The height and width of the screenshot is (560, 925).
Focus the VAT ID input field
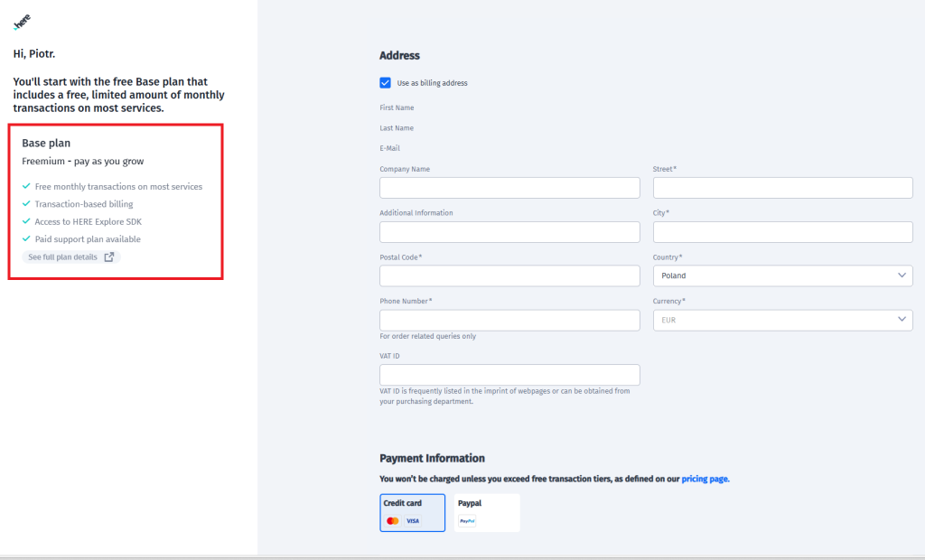(509, 375)
